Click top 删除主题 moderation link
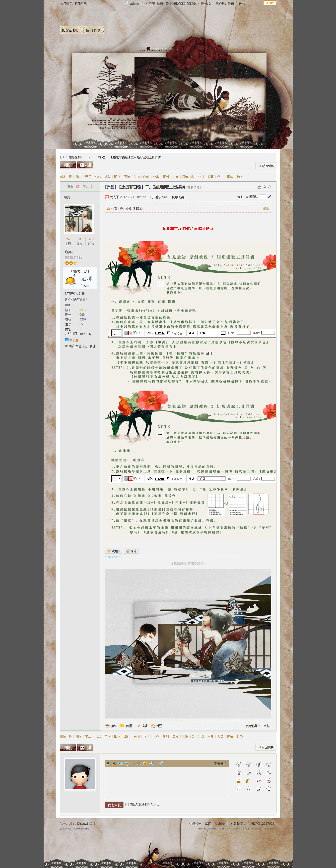This screenshot has width=336, height=868. [x=66, y=177]
